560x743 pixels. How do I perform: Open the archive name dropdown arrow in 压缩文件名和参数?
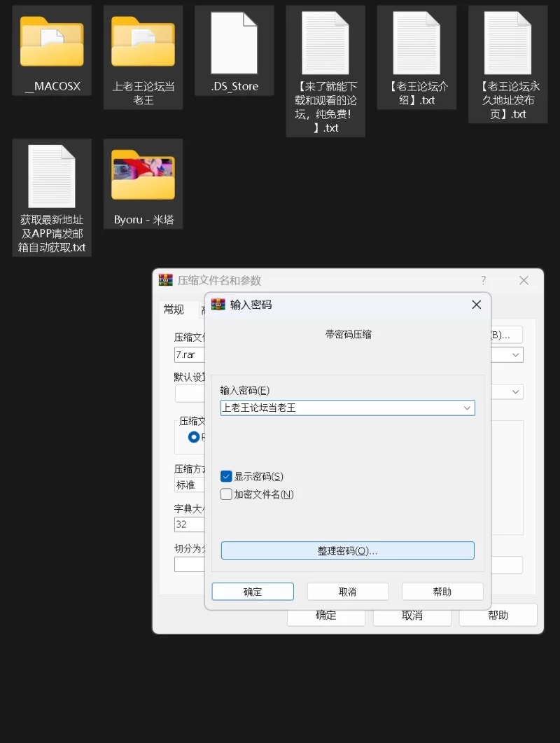515,355
